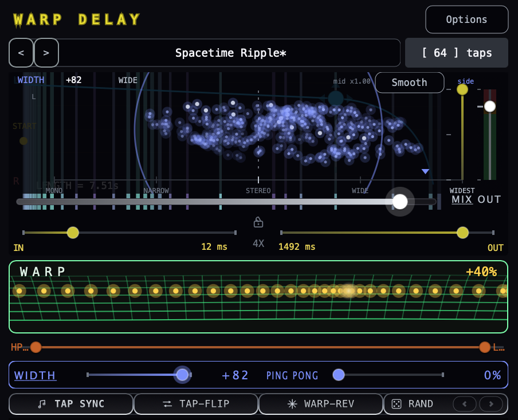Click the WARP DELAY logo title
Image resolution: width=518 pixels, height=420 pixels.
(77, 19)
